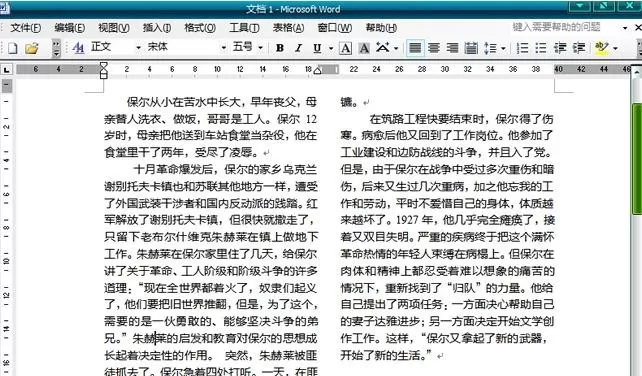Image resolution: width=642 pixels, height=376 pixels.
Task: Open the 视图(V) menu
Action: click(x=114, y=27)
